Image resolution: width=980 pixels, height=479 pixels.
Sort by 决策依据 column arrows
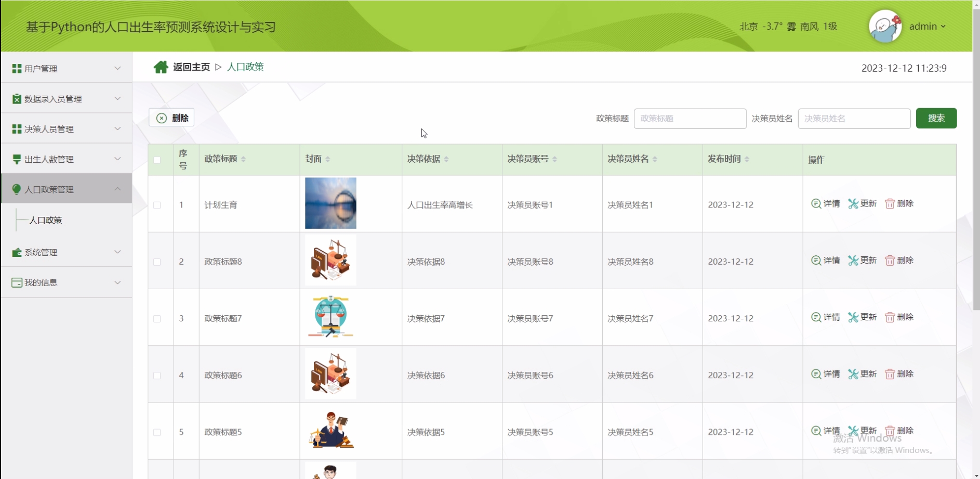(446, 159)
